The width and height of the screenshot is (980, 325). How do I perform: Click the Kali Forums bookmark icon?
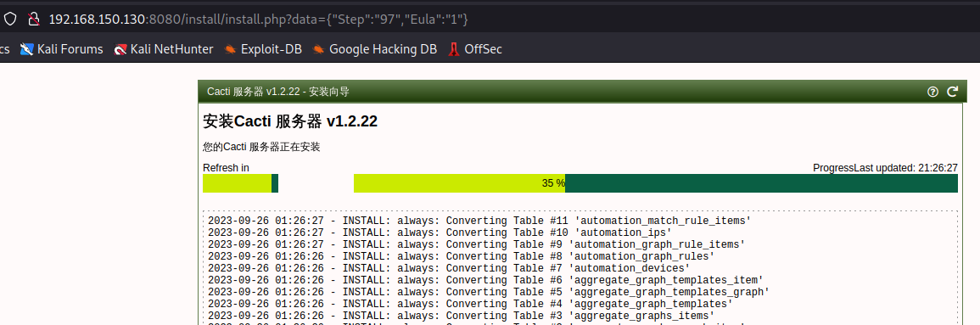[26, 49]
